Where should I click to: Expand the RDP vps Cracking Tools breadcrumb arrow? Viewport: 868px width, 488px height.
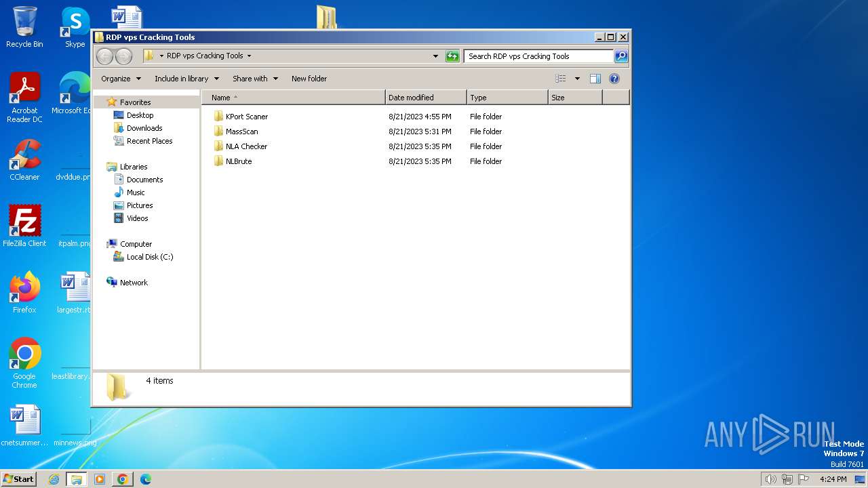click(249, 56)
